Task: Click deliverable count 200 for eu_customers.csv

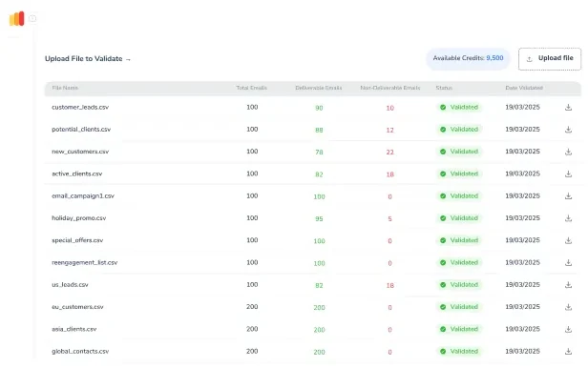Action: coord(319,308)
